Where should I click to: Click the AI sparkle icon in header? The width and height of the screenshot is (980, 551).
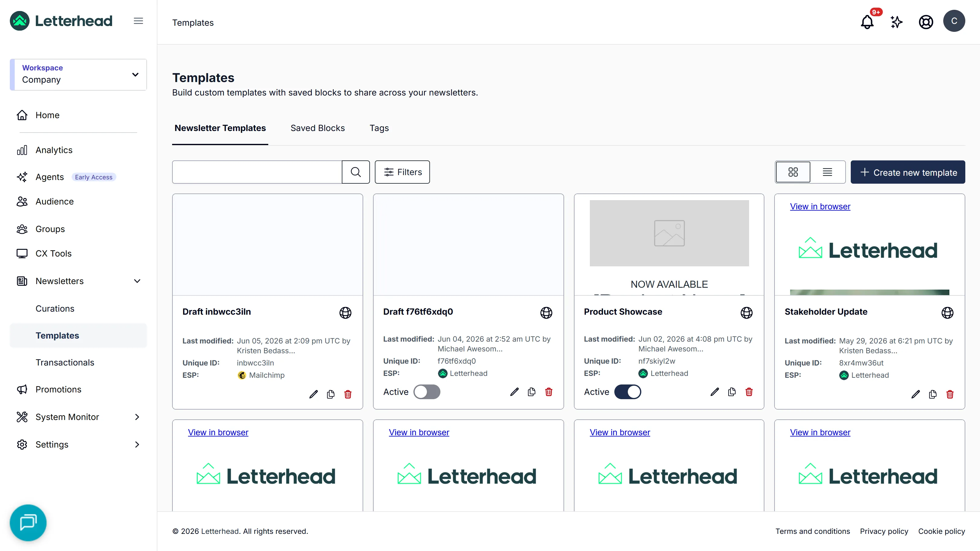896,22
